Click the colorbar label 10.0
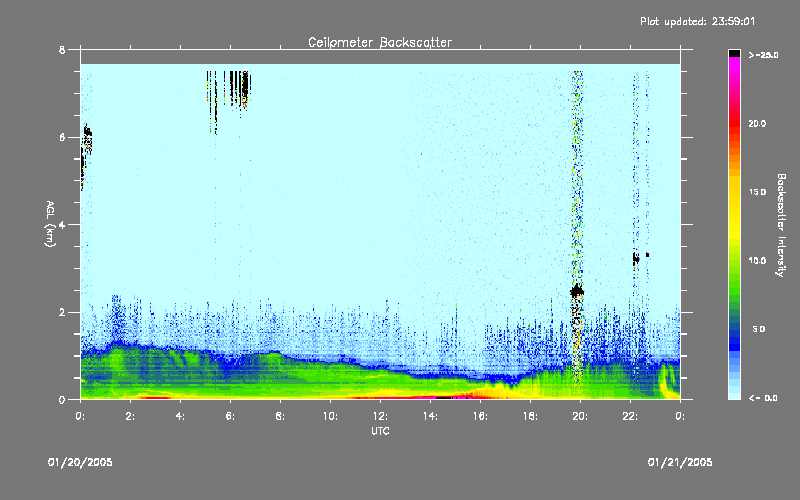The image size is (800, 500). (x=757, y=261)
